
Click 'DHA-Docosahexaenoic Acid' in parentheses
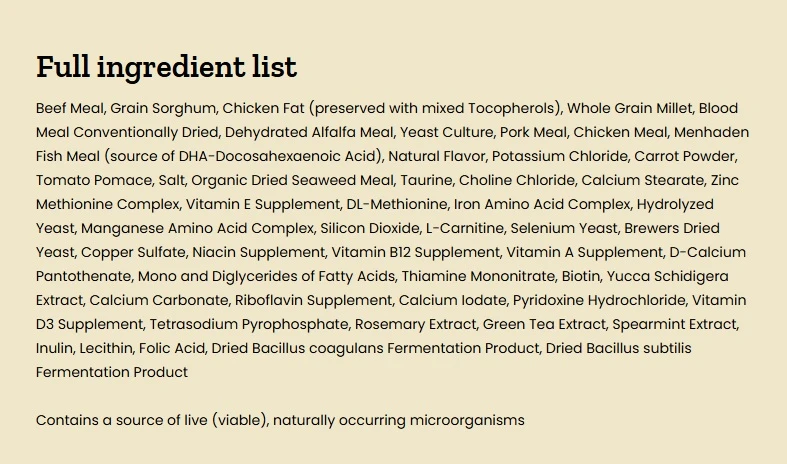point(278,156)
